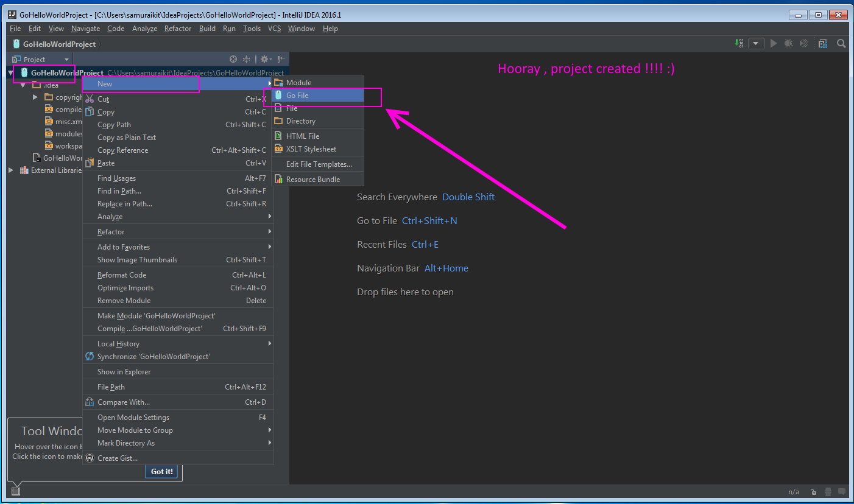Click the Got it! button
Image resolution: width=854 pixels, height=504 pixels.
[x=161, y=472]
